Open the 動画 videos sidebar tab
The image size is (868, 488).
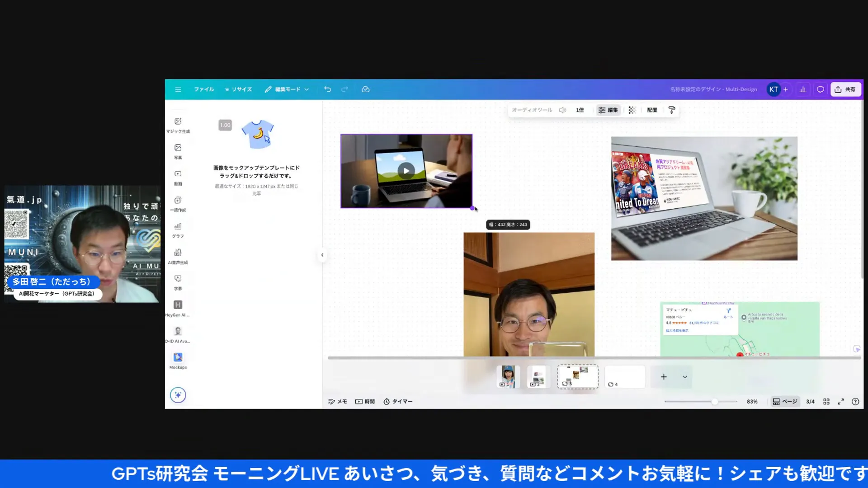[x=178, y=178]
